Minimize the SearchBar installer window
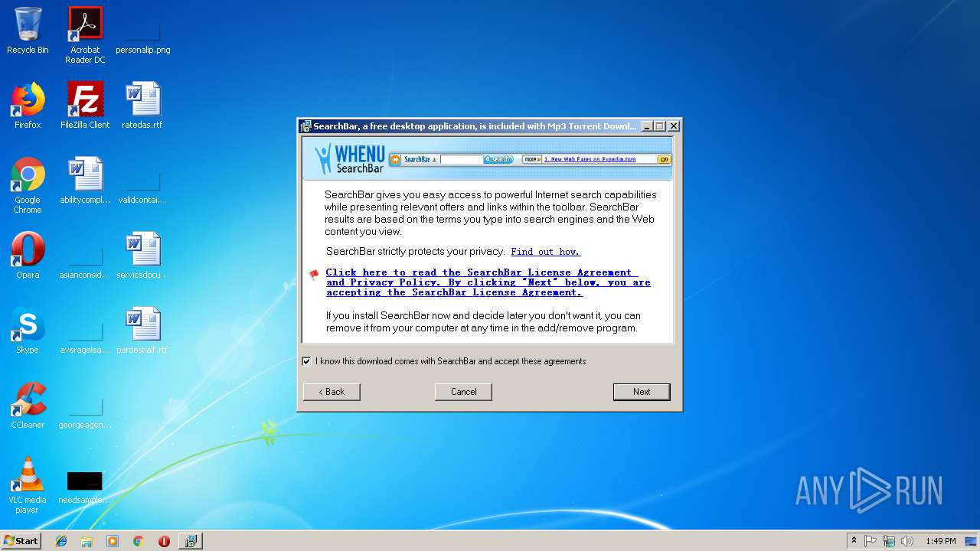Image resolution: width=980 pixels, height=551 pixels. point(647,126)
